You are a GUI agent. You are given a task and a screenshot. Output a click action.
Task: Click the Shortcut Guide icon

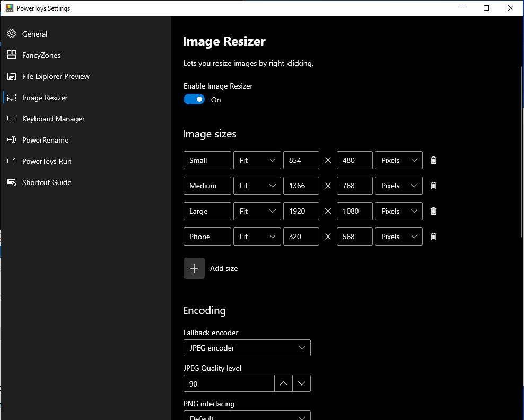coord(12,182)
